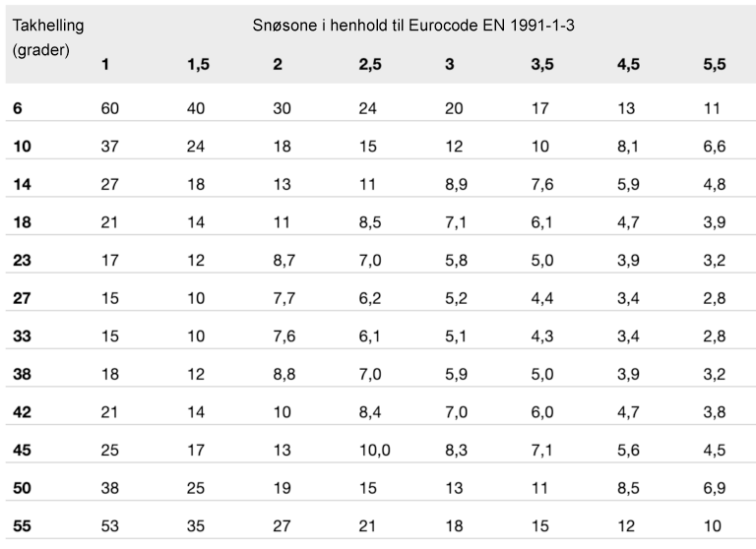Image resolution: width=756 pixels, height=549 pixels.
Task: Click the cell with value 6,9
Action: [715, 487]
